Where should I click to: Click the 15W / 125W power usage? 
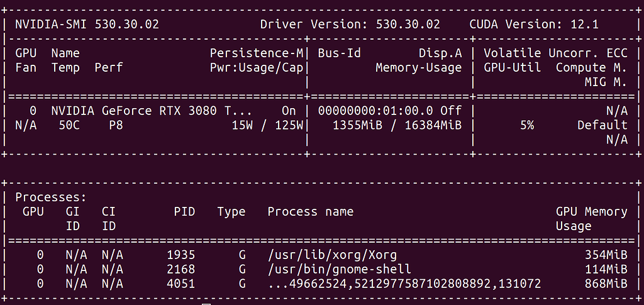268,125
